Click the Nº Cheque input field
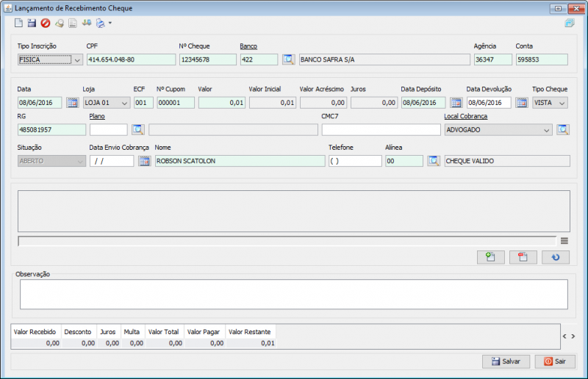Image resolution: width=588 pixels, height=379 pixels. (x=208, y=59)
